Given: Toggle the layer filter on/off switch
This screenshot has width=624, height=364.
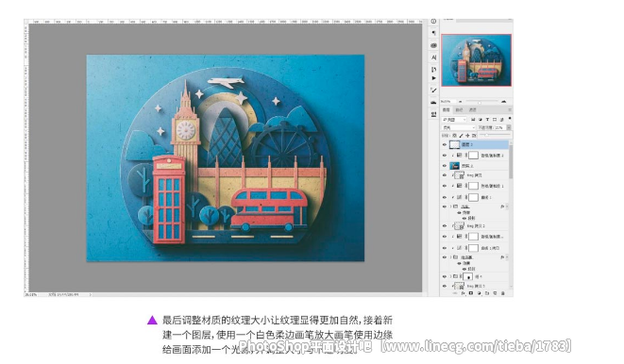Looking at the screenshot, I should point(510,119).
